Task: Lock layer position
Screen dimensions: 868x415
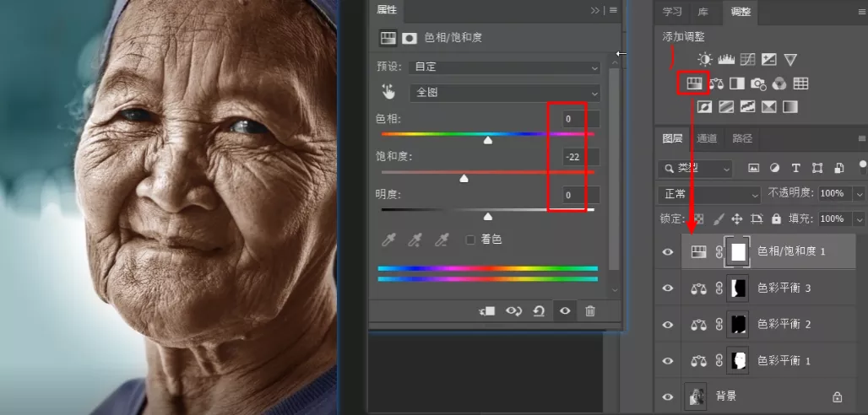Action: click(x=737, y=219)
